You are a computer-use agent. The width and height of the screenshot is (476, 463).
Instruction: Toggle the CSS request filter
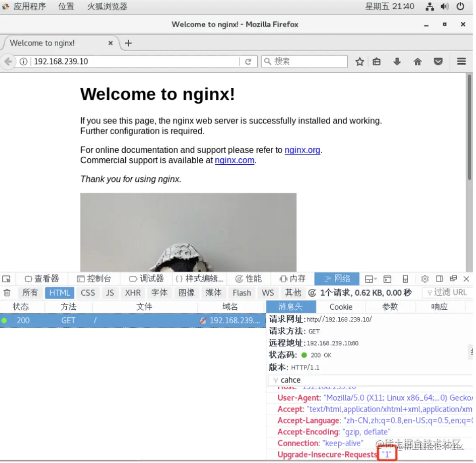(88, 293)
